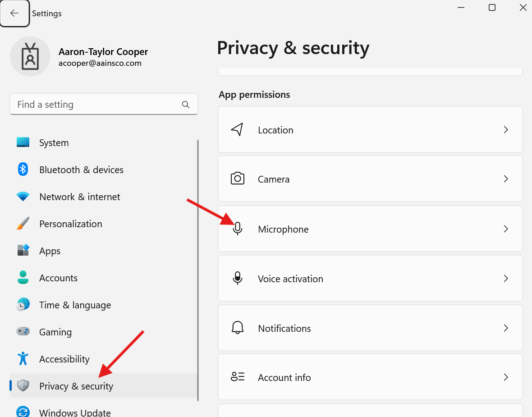Screen dimensions: 532x417
Task: Click the Apps icon in sidebar
Action: [x=23, y=251]
